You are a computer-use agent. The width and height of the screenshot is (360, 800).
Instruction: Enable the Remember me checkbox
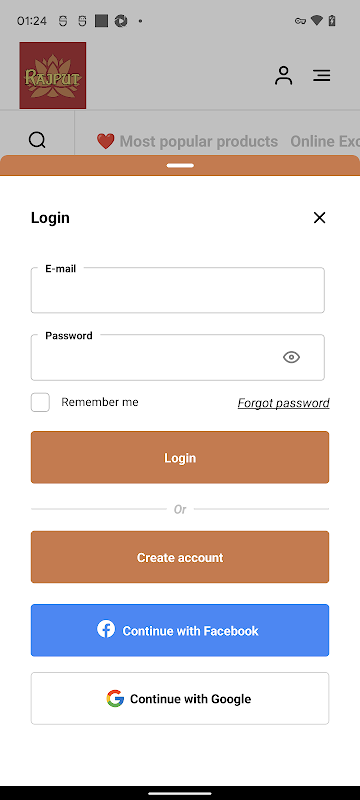click(x=40, y=402)
